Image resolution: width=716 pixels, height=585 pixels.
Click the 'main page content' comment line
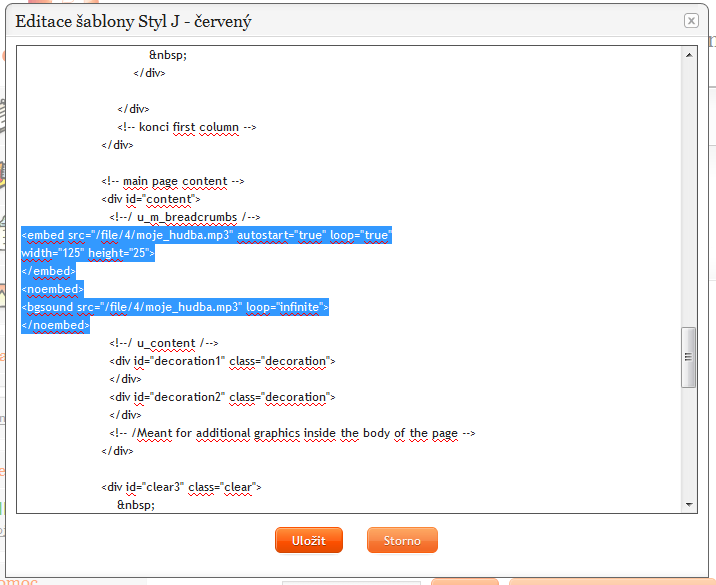point(173,181)
